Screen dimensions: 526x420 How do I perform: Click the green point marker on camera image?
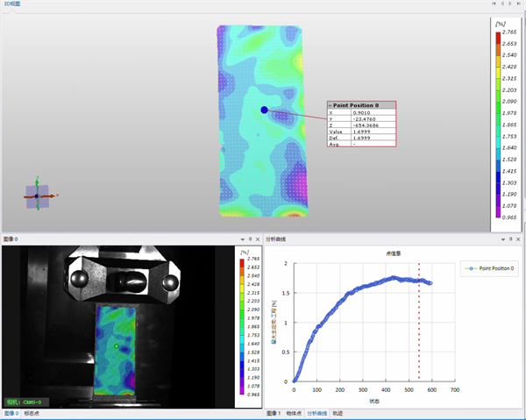[x=117, y=345]
